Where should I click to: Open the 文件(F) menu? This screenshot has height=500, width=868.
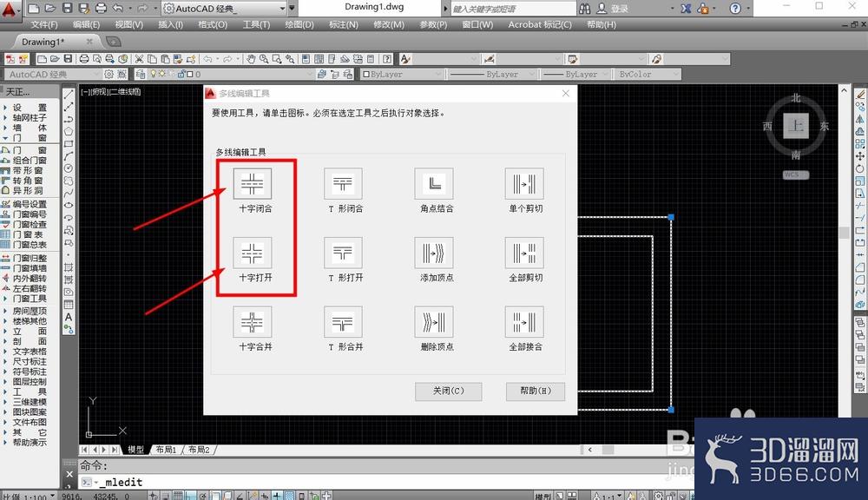tap(44, 24)
